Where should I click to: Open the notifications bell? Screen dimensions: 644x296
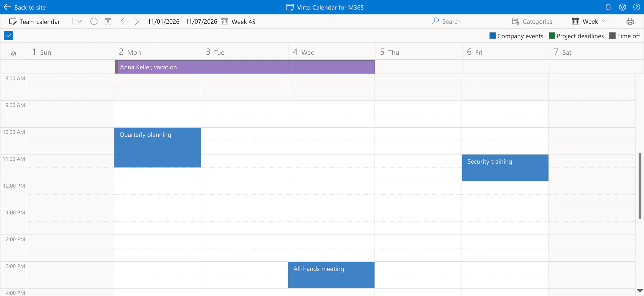(608, 7)
